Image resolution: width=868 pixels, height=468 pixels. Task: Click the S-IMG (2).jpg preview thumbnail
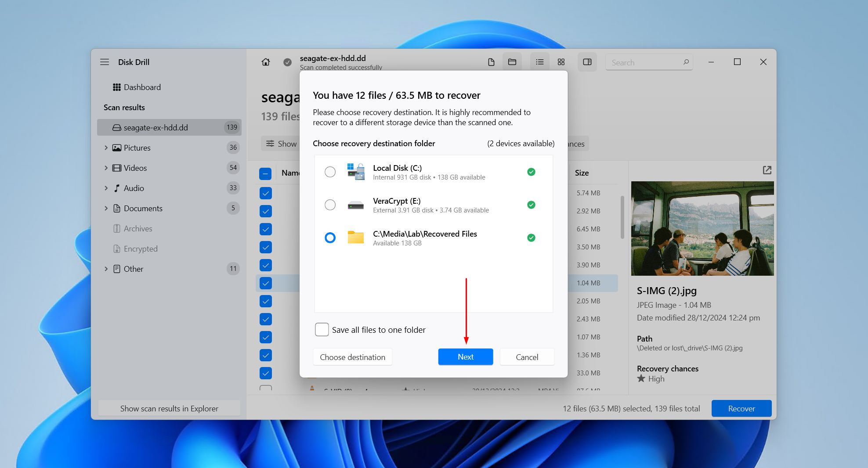(x=702, y=228)
